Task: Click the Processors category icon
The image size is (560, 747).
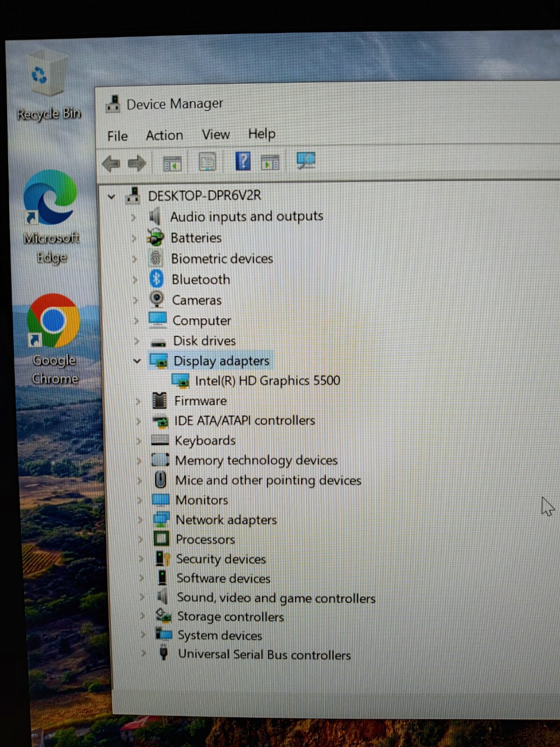Action: tap(161, 539)
